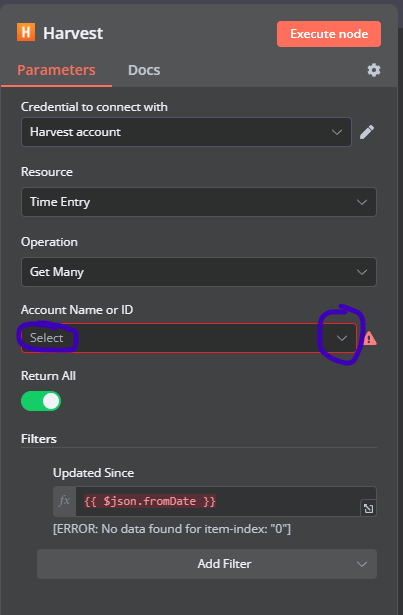This screenshot has height=615, width=403.
Task: Expand the Operation dropdown showing Get Many
Action: (199, 272)
